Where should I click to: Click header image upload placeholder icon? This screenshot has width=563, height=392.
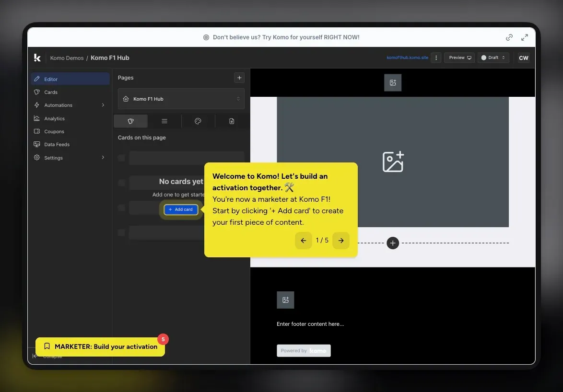(393, 82)
